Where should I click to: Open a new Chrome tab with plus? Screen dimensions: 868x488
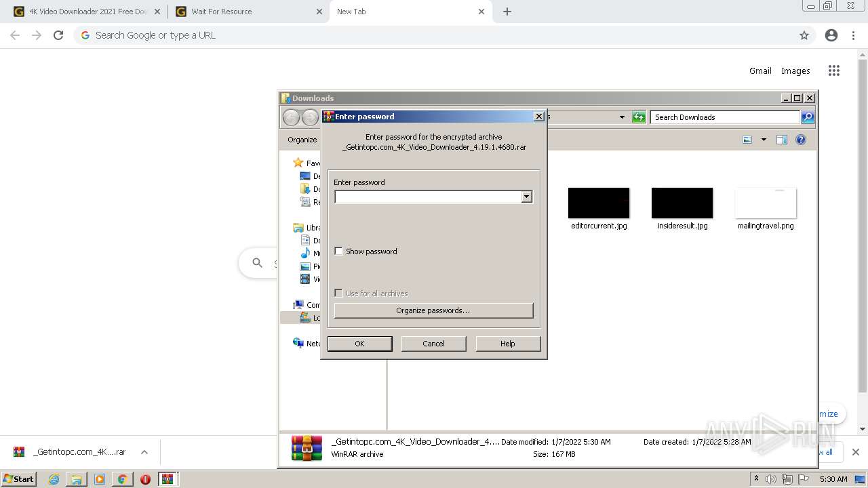click(507, 12)
